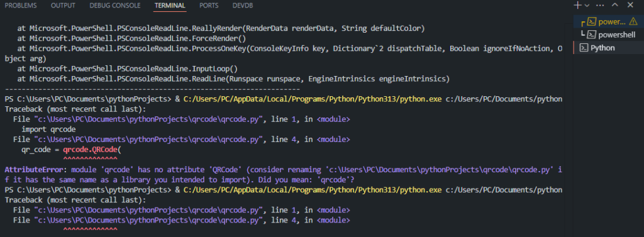Image resolution: width=644 pixels, height=237 pixels.
Task: Switch to the DEVDB tab
Action: point(243,6)
